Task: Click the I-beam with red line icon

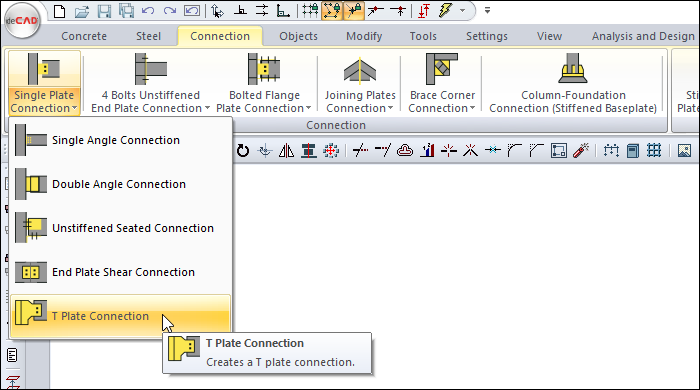Action: (x=308, y=151)
